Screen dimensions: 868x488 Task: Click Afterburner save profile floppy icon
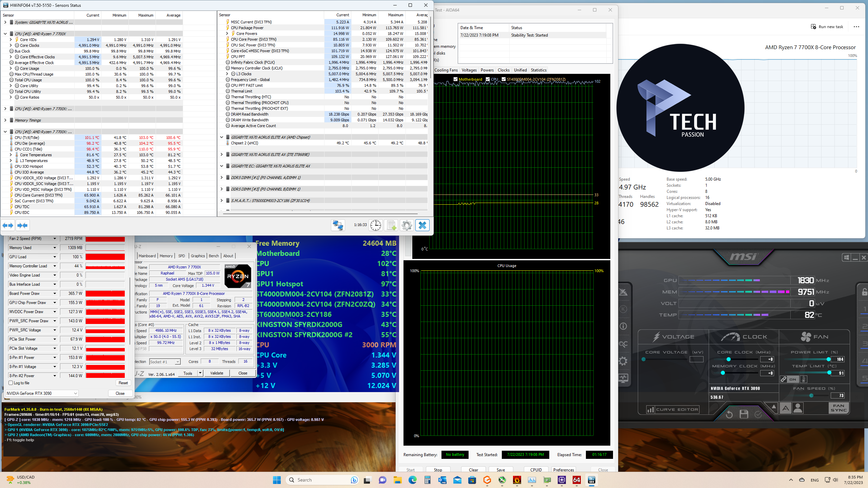pos(744,414)
